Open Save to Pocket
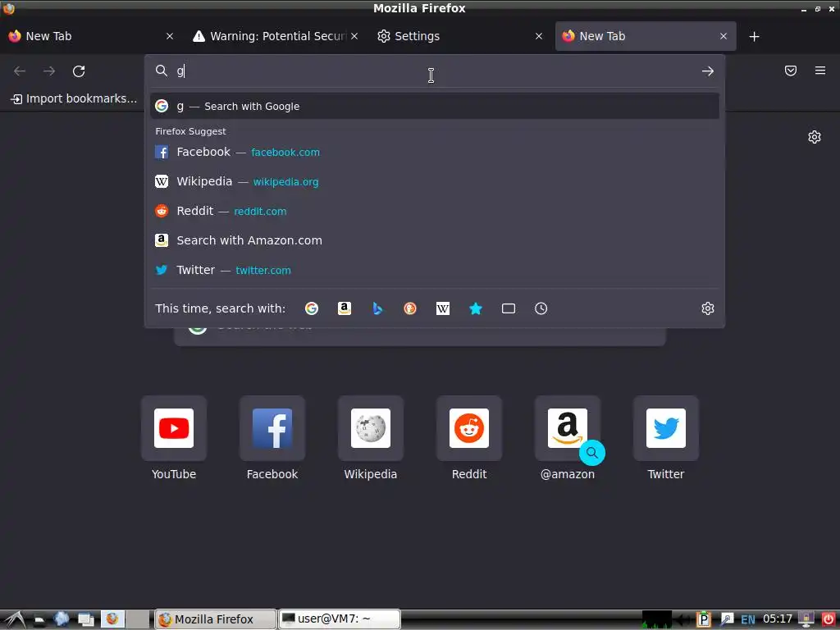840x630 pixels. tap(791, 71)
